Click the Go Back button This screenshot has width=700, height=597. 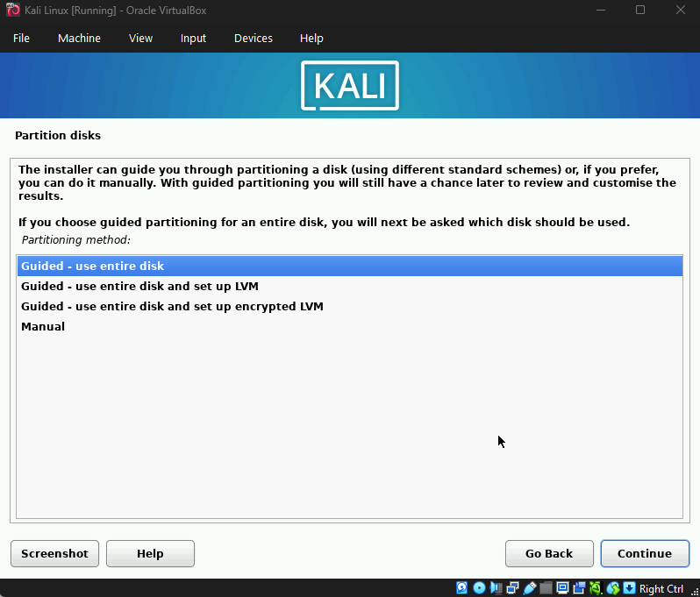[x=548, y=554]
